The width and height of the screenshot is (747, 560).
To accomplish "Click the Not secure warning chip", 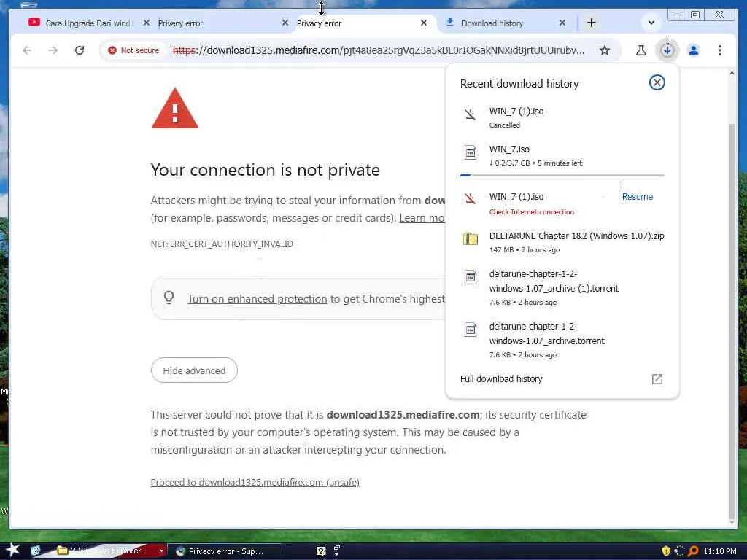I will (x=133, y=50).
